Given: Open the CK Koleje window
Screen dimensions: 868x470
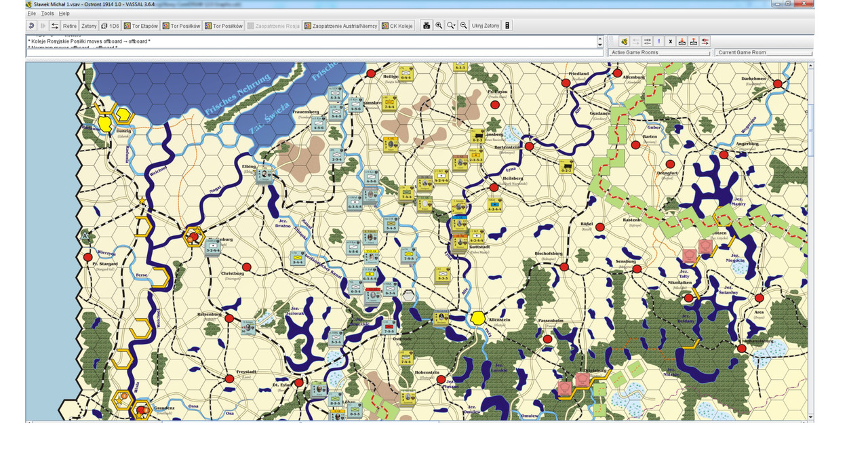Looking at the screenshot, I should [397, 26].
